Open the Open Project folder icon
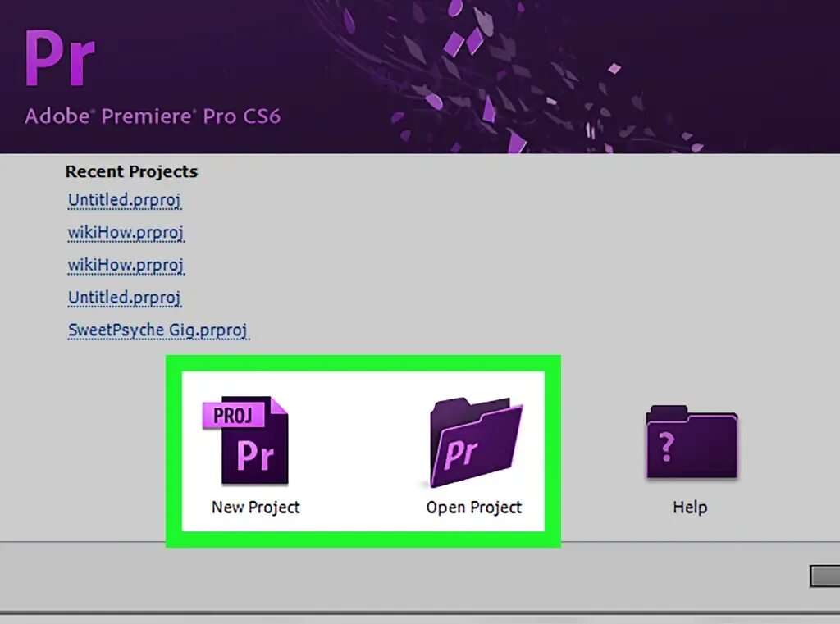The width and height of the screenshot is (840, 624). click(x=477, y=442)
